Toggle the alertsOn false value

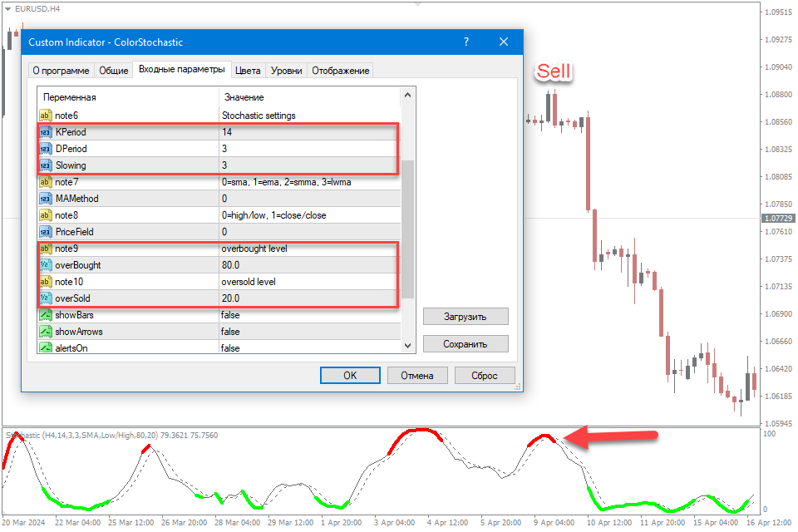tap(230, 347)
